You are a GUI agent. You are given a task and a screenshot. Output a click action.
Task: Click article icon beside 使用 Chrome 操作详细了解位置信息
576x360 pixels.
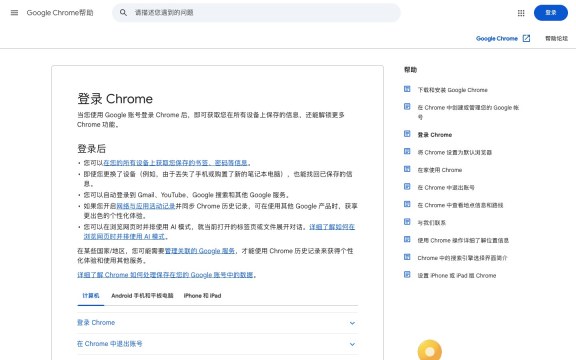(x=407, y=240)
